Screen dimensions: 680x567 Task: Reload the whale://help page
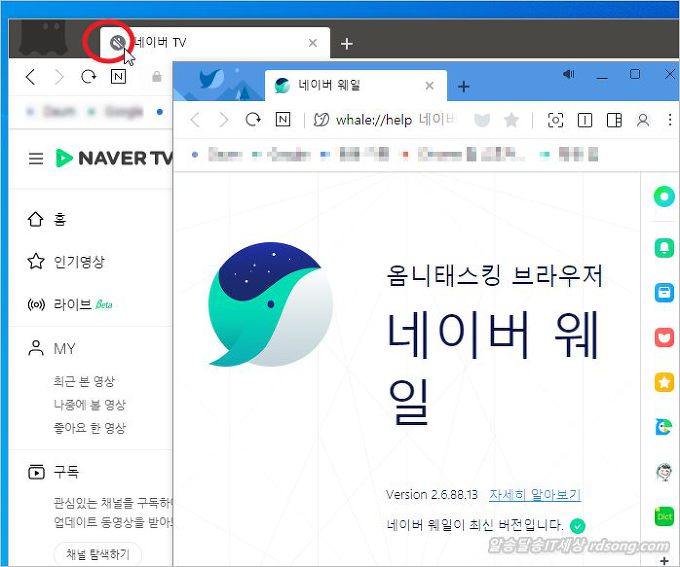[253, 120]
